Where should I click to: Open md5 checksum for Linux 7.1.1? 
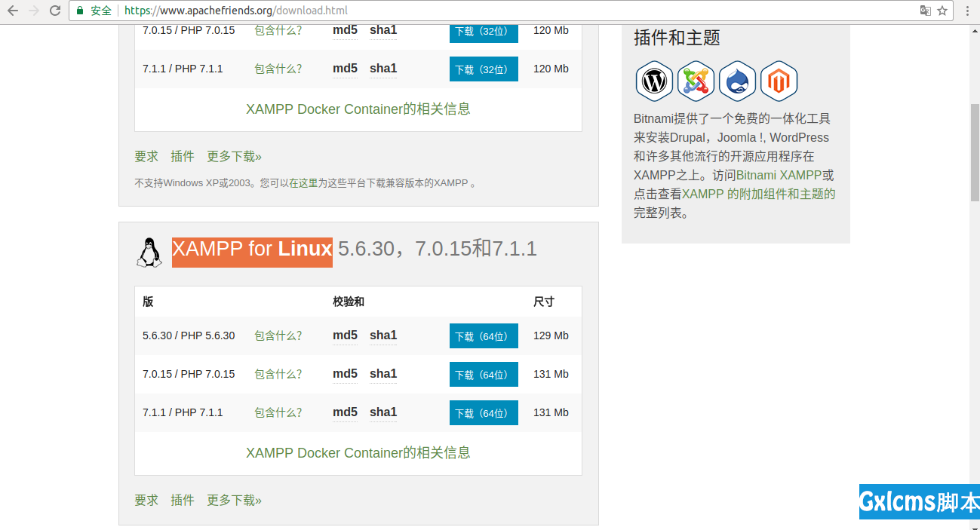(x=345, y=412)
